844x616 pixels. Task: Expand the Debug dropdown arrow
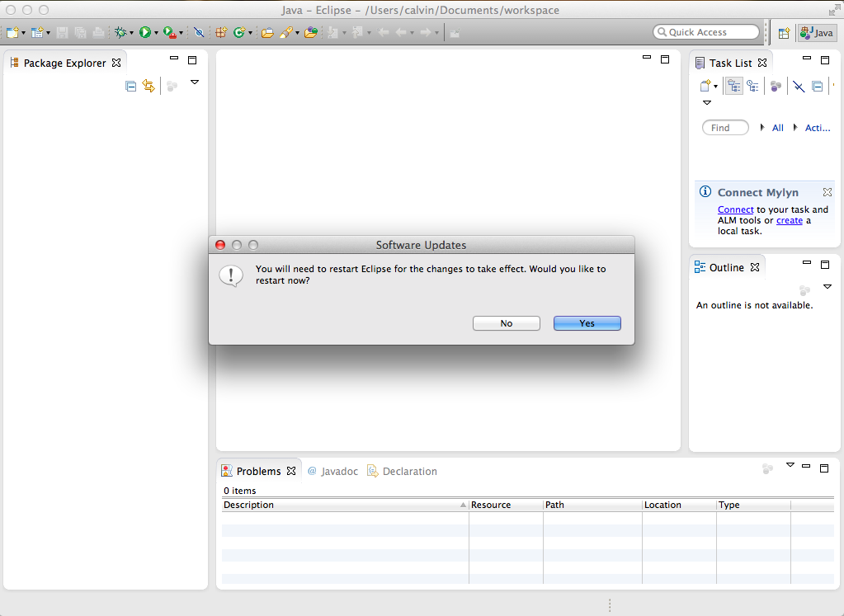tap(131, 33)
